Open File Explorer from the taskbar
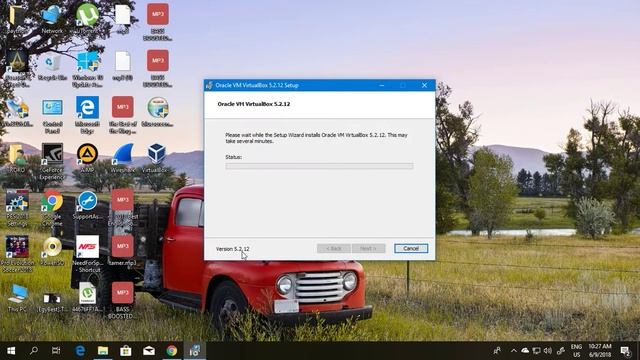Image resolution: width=640 pixels, height=360 pixels. coord(103,351)
